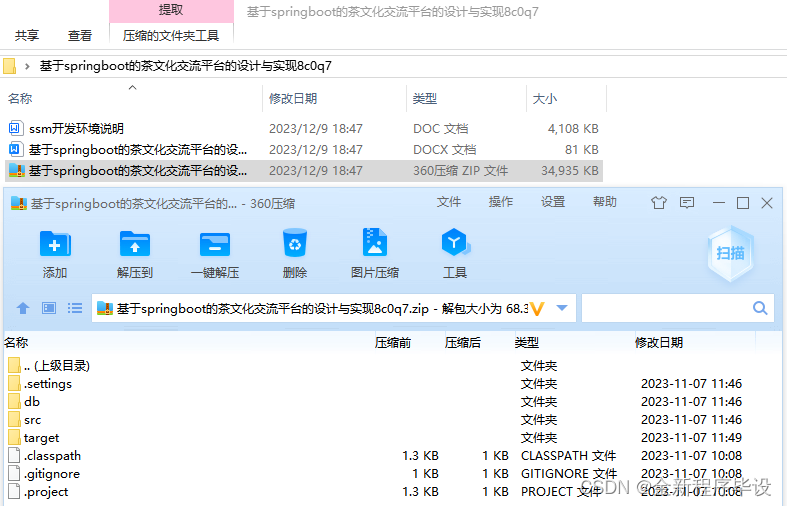This screenshot has height=506, width=787.
Task: Select the 提取 contextual tab
Action: point(171,10)
